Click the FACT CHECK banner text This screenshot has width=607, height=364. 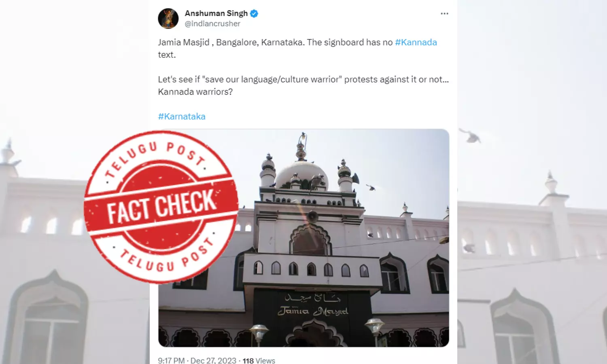coord(161,207)
